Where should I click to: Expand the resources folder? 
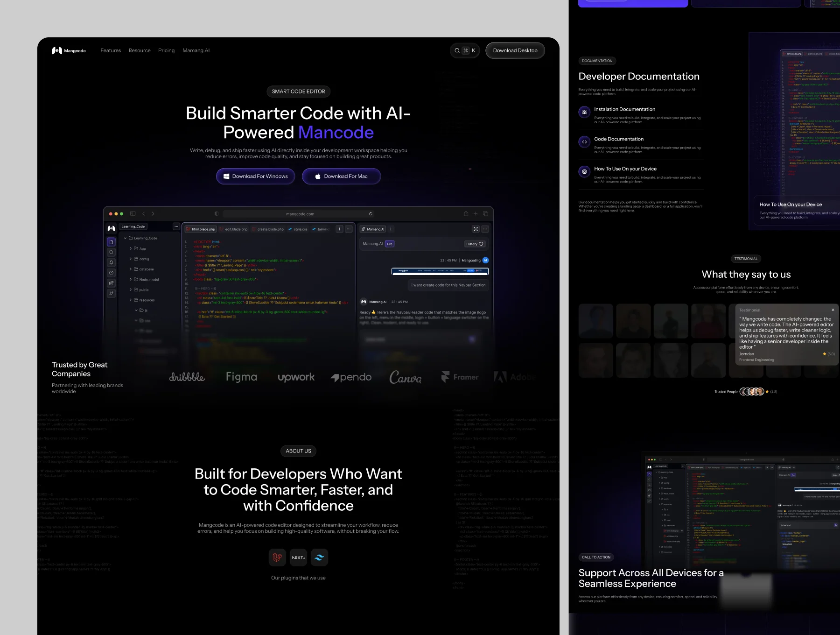coord(142,300)
